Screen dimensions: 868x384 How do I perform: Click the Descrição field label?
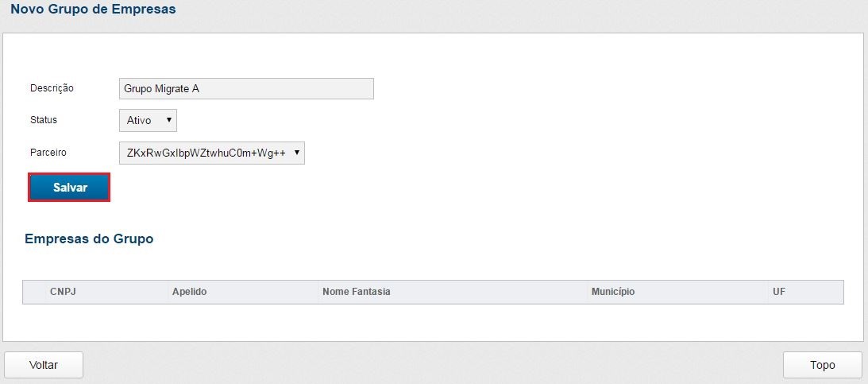tap(52, 88)
